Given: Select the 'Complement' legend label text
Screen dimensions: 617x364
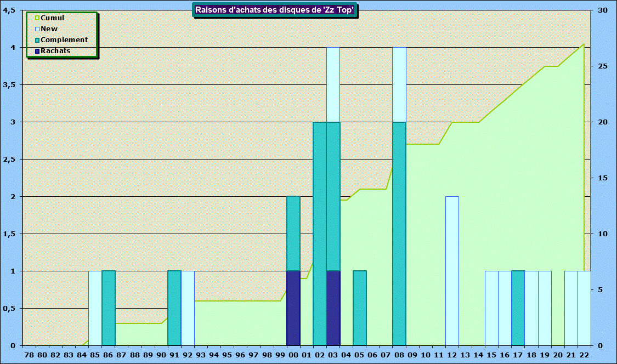Looking at the screenshot, I should [64, 40].
